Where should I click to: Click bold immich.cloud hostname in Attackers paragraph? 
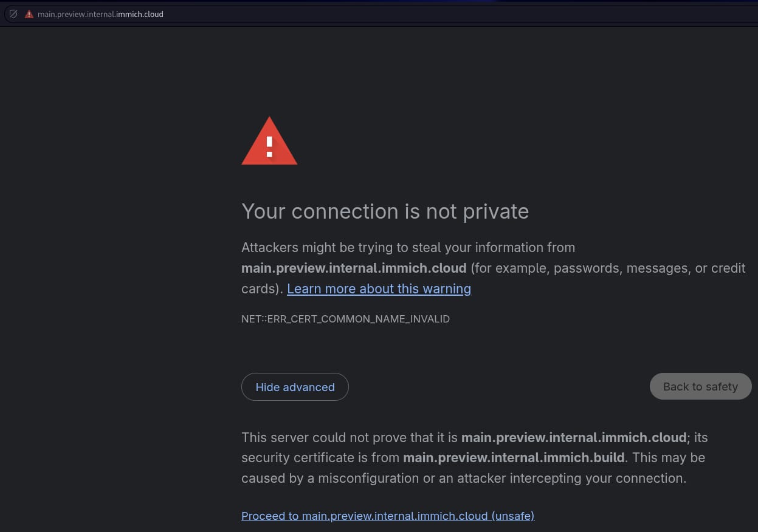(354, 268)
